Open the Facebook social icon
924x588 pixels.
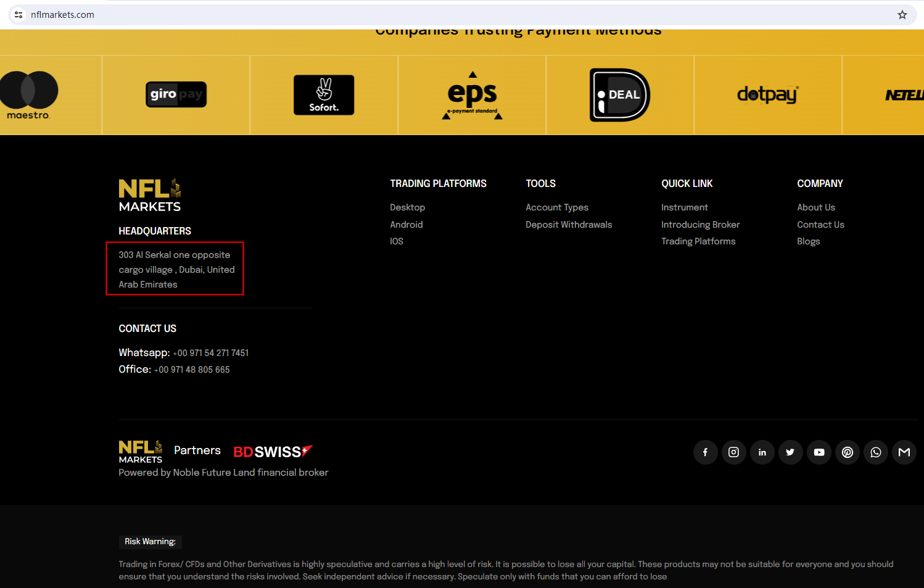click(x=705, y=452)
